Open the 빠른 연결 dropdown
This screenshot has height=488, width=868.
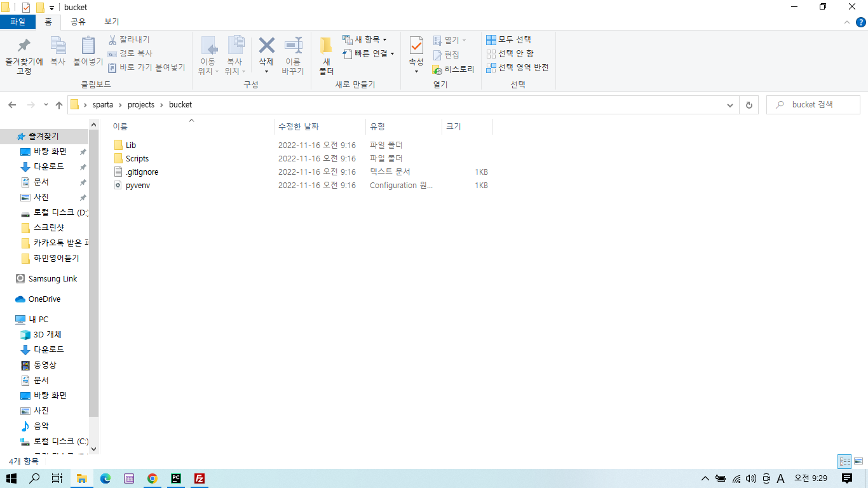(369, 53)
